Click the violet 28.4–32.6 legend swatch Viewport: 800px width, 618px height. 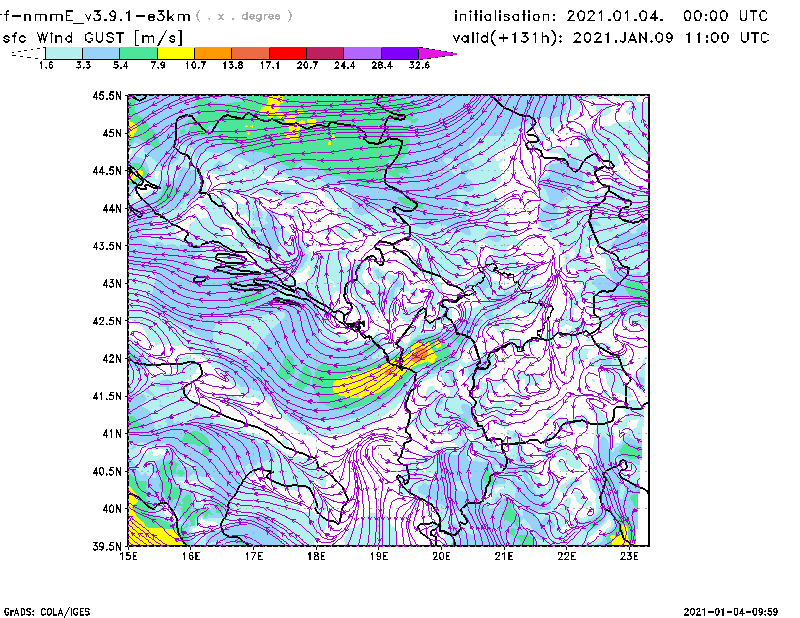point(400,53)
